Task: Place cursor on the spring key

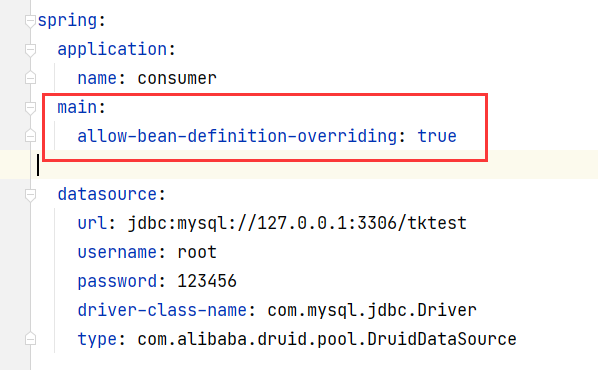Action: tap(67, 21)
